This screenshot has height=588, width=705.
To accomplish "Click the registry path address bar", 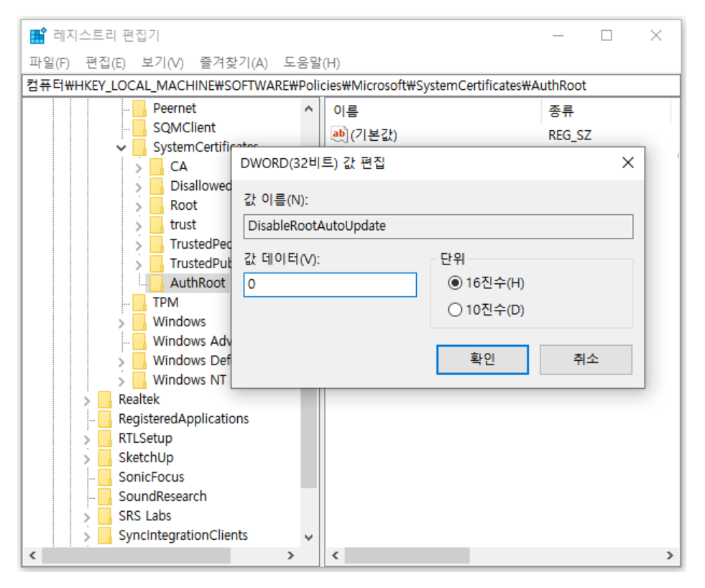I will (x=351, y=86).
